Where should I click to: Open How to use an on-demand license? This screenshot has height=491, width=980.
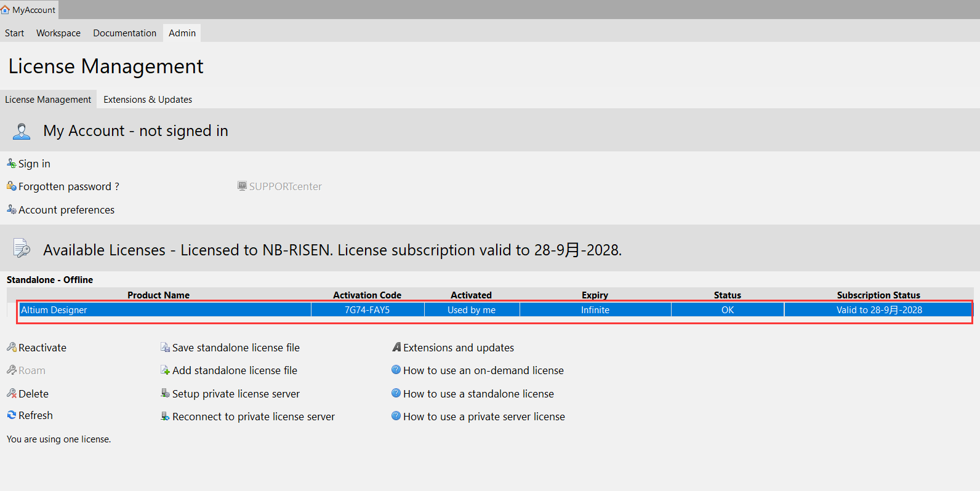pyautogui.click(x=483, y=370)
